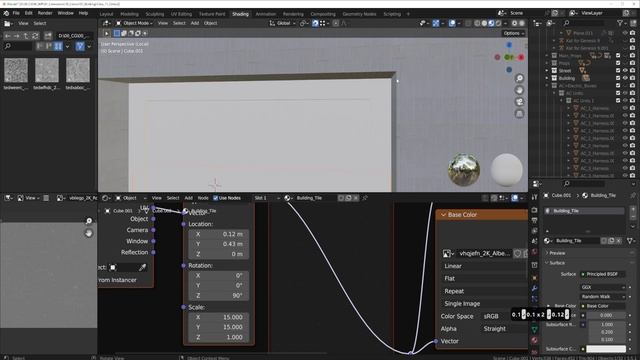
Task: Switch to the Layout workspace tab
Action: click(107, 14)
